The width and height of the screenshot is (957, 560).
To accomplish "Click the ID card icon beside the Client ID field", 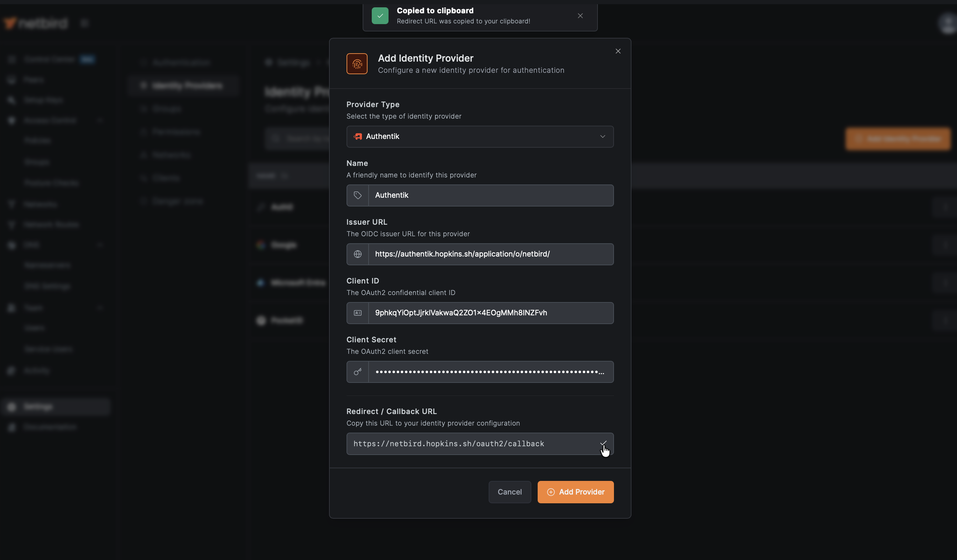I will pos(357,313).
